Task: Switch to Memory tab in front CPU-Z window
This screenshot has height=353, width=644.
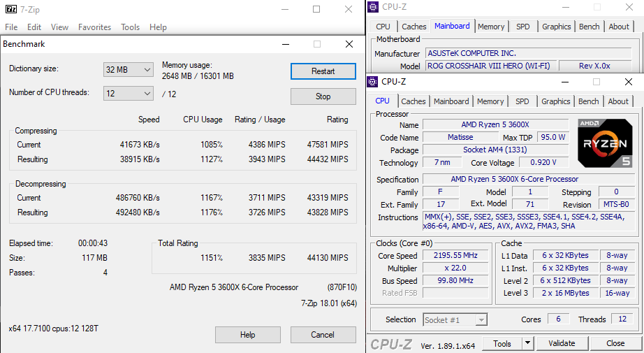Action: tap(490, 101)
